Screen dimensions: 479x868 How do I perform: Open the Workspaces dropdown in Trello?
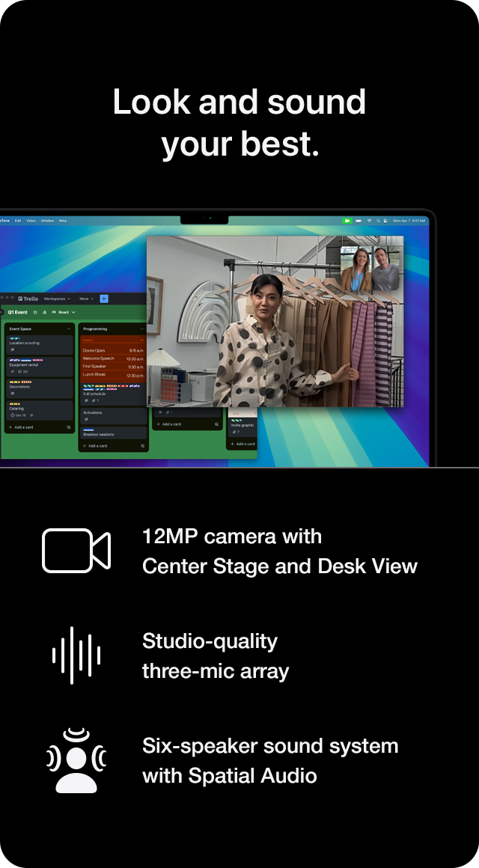(57, 299)
